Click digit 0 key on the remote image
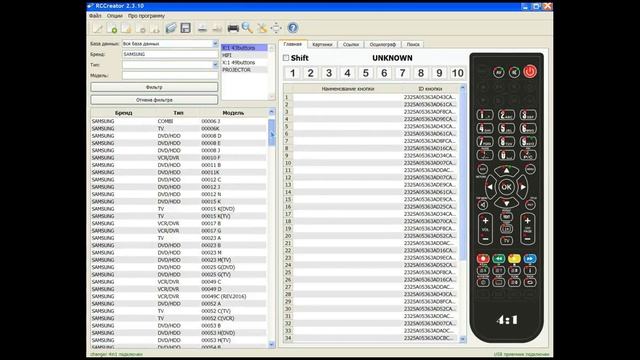The image size is (640, 360). (x=506, y=155)
